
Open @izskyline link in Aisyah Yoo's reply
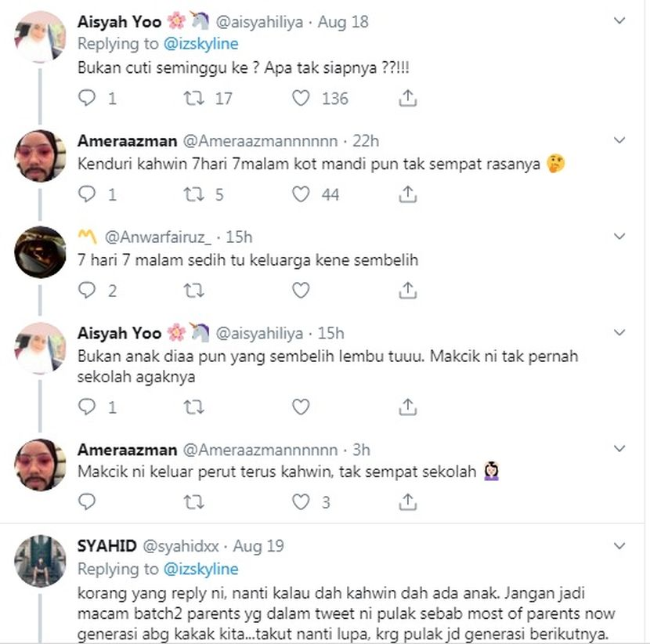coord(201,44)
